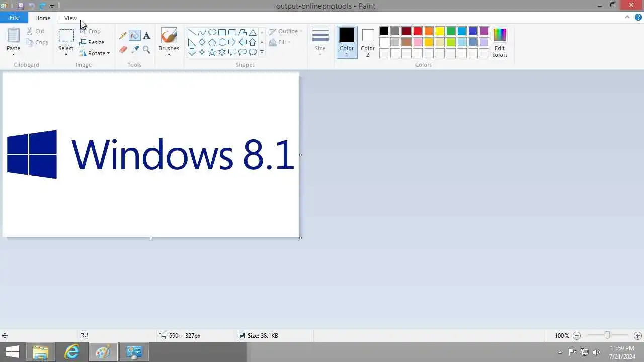644x362 pixels.
Task: Collapse the ribbon with the chevron
Action: [627, 17]
